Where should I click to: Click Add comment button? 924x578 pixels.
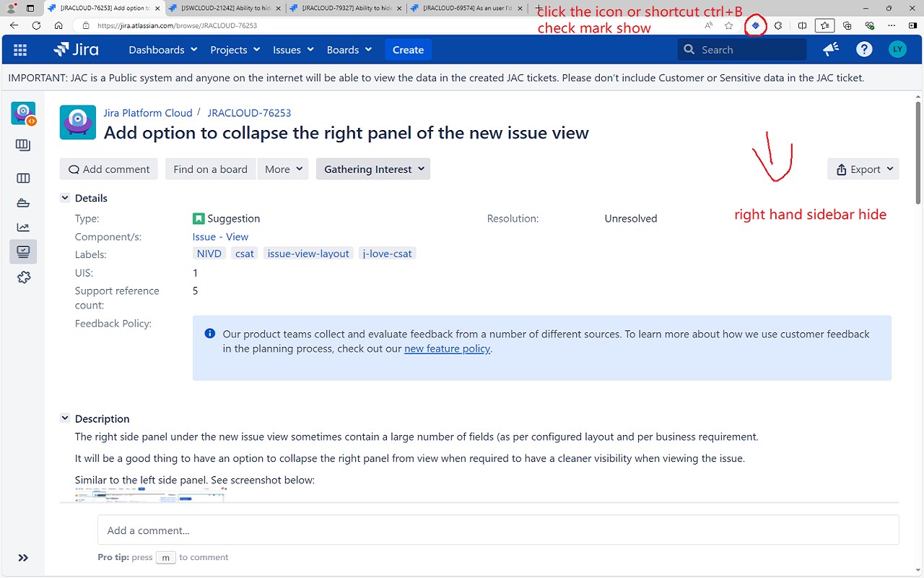[109, 169]
